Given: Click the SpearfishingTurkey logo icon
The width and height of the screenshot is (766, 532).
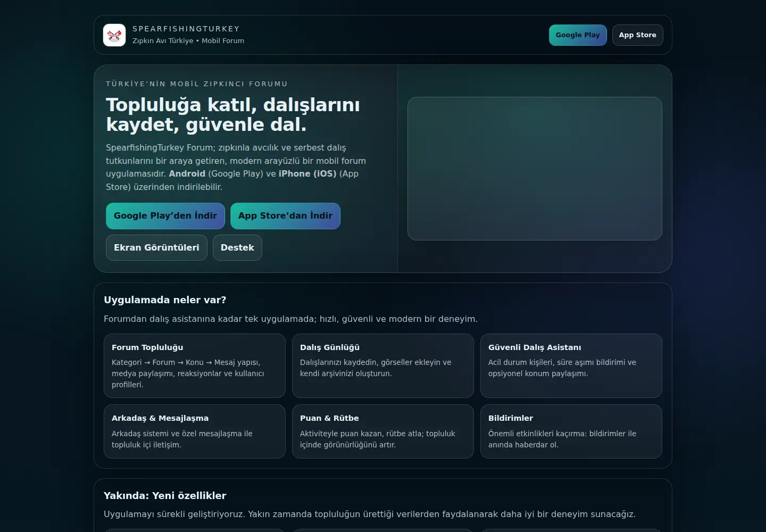Looking at the screenshot, I should (x=114, y=35).
